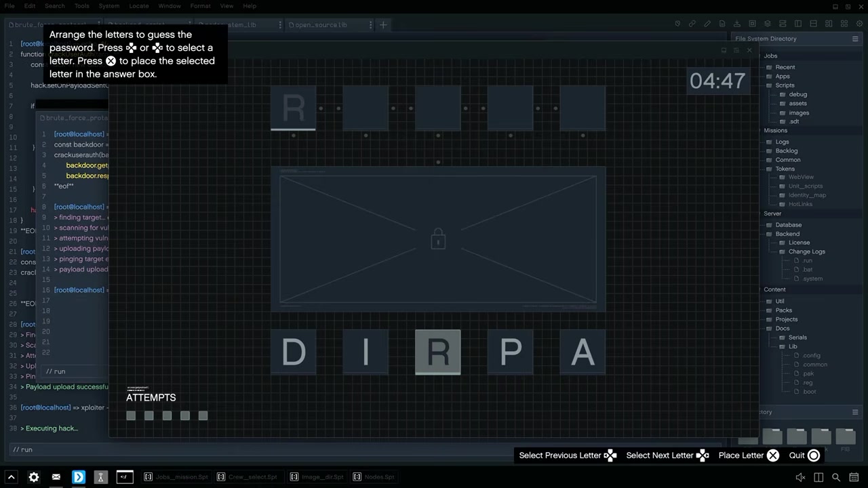Select the letter D tile
Viewport: 868px width, 488px height.
pos(293,352)
